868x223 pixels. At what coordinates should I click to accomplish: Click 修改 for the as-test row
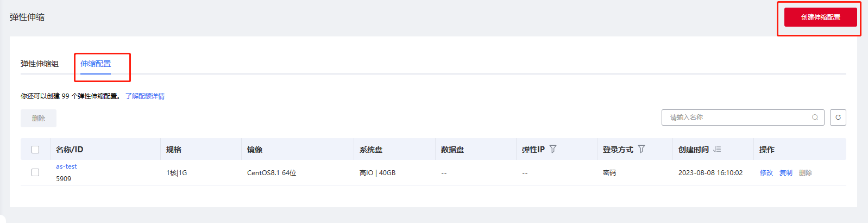point(766,173)
